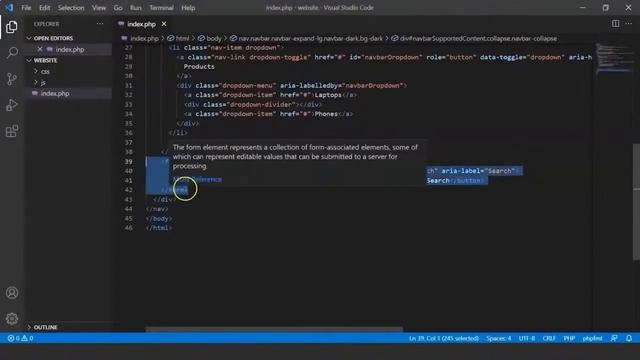Open the Manage gear icon
The width and height of the screenshot is (640, 360).
(x=12, y=318)
